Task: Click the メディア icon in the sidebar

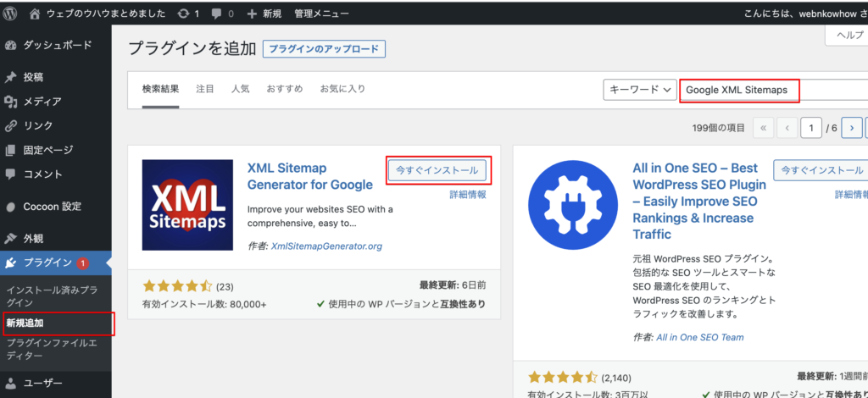Action: [10, 101]
